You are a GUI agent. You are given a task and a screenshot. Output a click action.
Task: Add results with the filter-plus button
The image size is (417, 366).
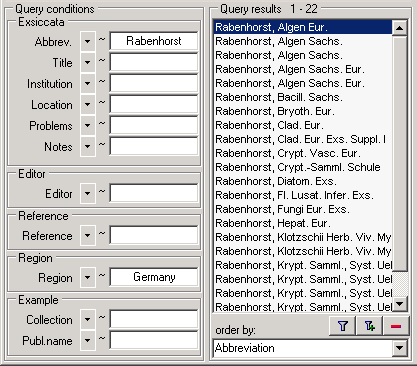[x=369, y=326]
